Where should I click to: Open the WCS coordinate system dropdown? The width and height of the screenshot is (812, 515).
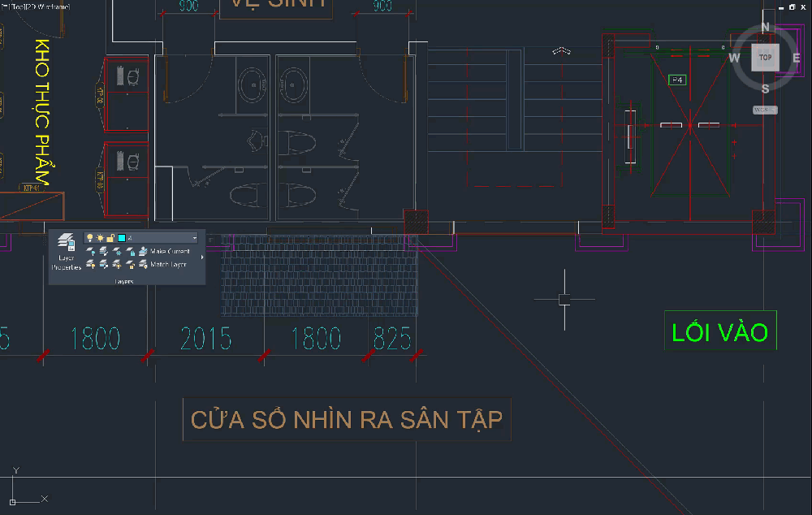pos(764,109)
